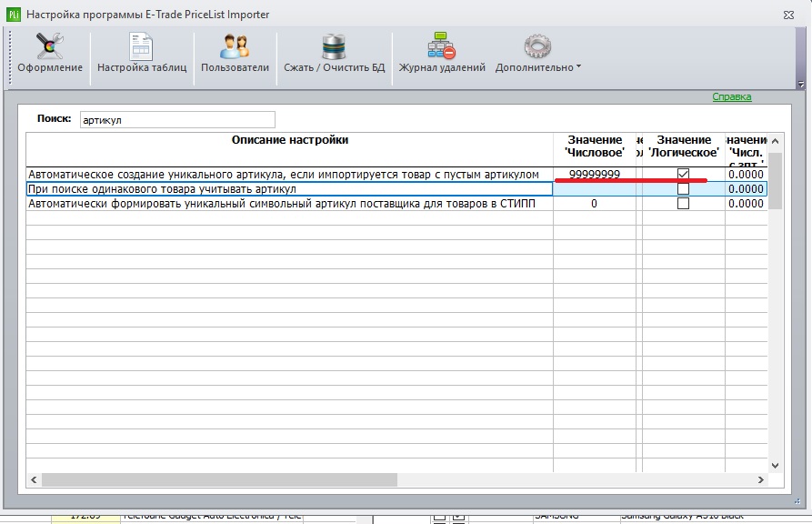Open the Оформление appearance settings icon
This screenshot has width=812, height=524.
(x=50, y=46)
